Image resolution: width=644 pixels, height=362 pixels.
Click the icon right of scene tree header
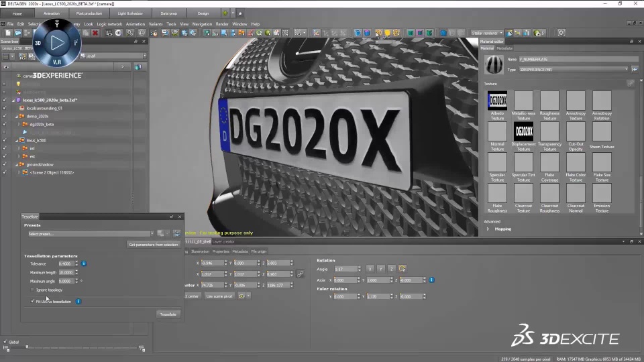pyautogui.click(x=138, y=67)
